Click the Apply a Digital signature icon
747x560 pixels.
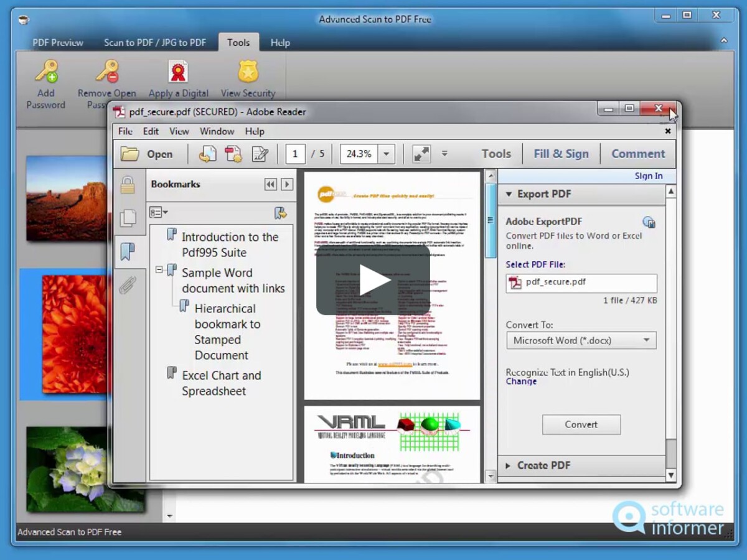[x=178, y=72]
